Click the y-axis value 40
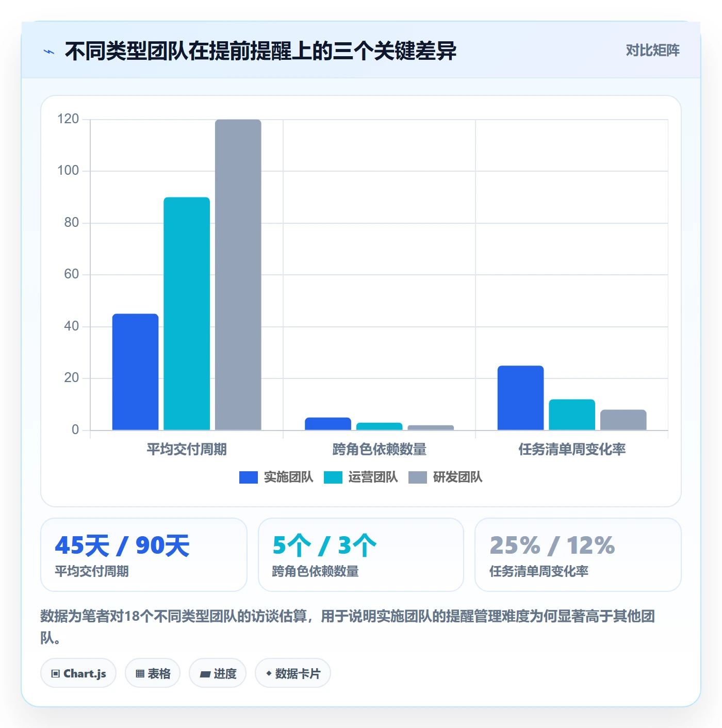The height and width of the screenshot is (728, 722). pos(72,326)
